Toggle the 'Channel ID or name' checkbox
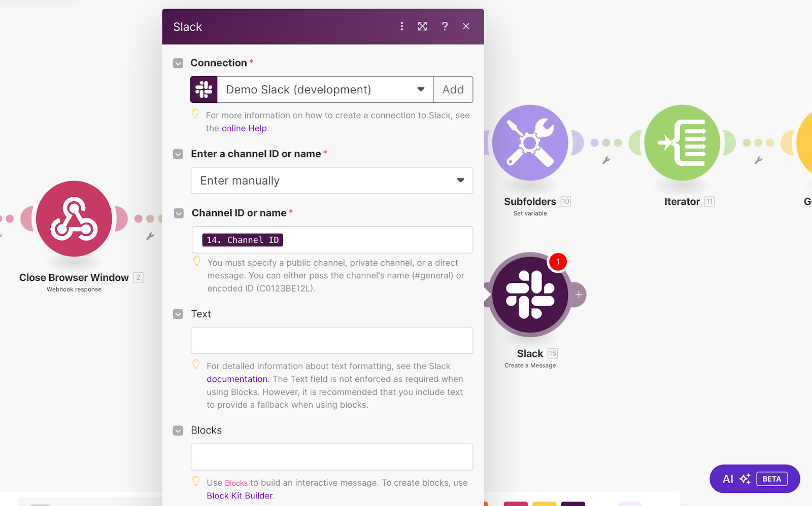This screenshot has width=812, height=506. point(179,213)
